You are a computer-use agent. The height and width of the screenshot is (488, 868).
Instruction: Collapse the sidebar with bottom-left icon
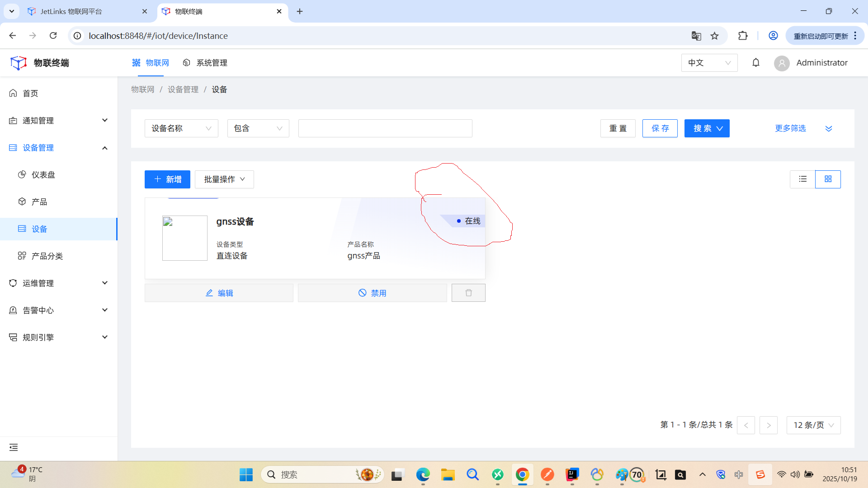pyautogui.click(x=13, y=447)
